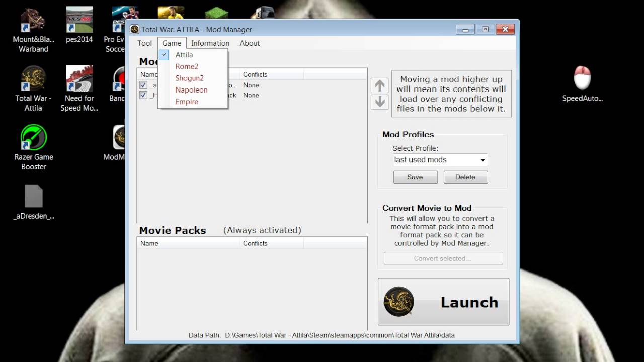Save the current mod profile
644x362 pixels.
(x=415, y=177)
